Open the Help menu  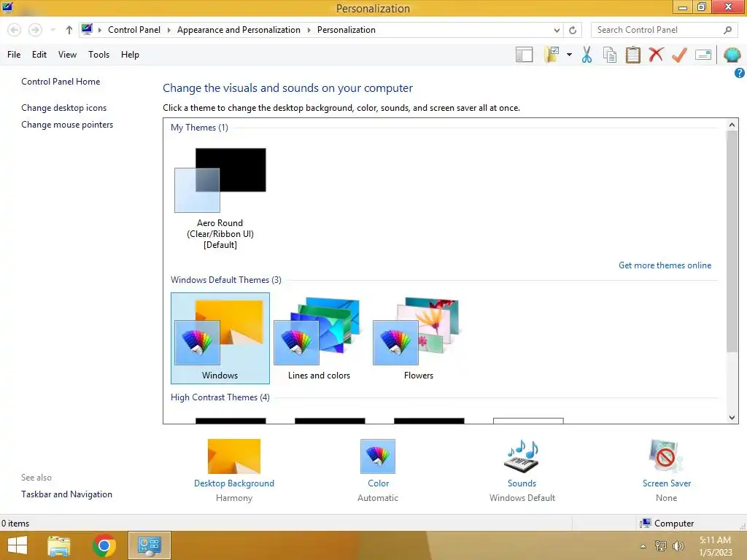coord(130,54)
